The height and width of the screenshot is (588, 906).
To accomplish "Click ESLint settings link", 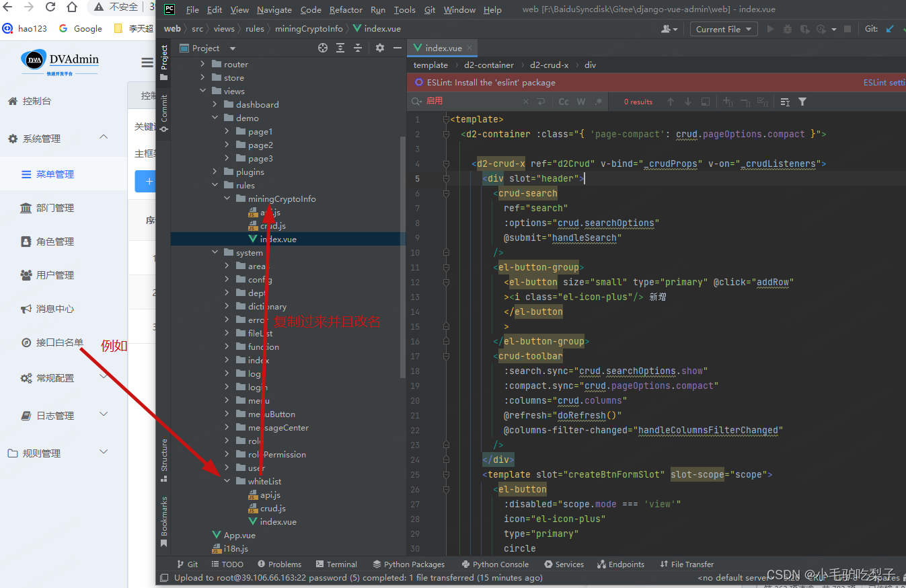I will click(x=884, y=83).
